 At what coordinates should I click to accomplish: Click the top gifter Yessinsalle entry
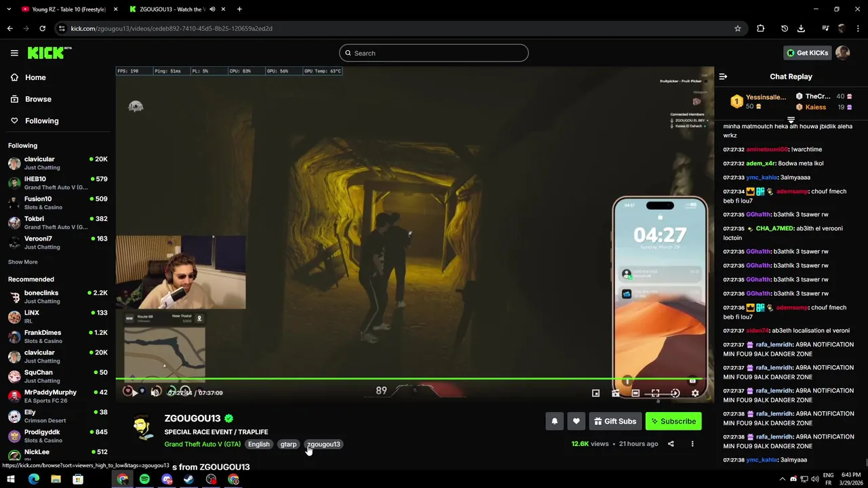click(x=758, y=102)
